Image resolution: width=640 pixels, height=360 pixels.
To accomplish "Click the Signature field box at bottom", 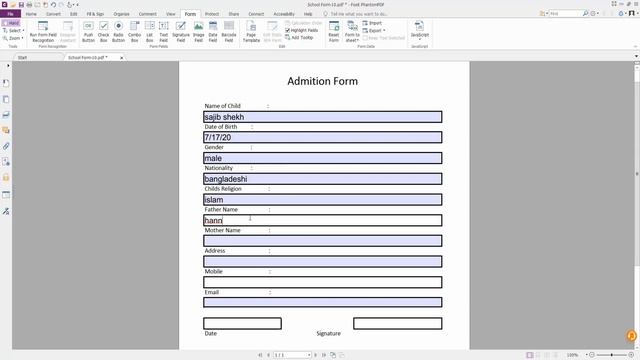I will click(x=398, y=323).
